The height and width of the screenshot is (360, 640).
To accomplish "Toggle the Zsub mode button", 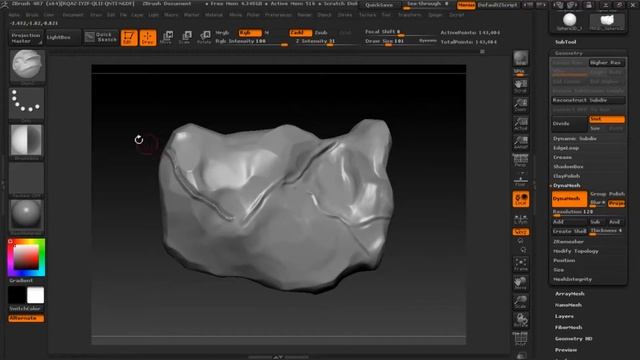I will (321, 33).
